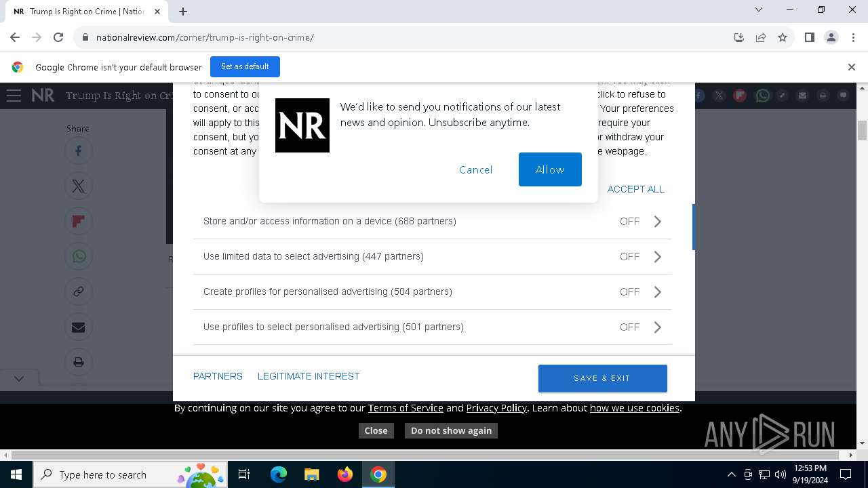The width and height of the screenshot is (868, 488).
Task: Click the install app icon in address bar
Action: pos(739,37)
